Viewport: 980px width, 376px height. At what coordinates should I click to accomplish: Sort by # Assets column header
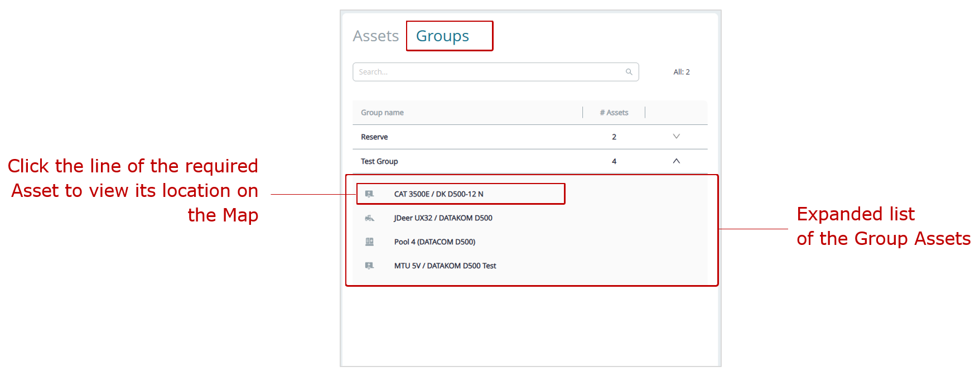pos(614,113)
